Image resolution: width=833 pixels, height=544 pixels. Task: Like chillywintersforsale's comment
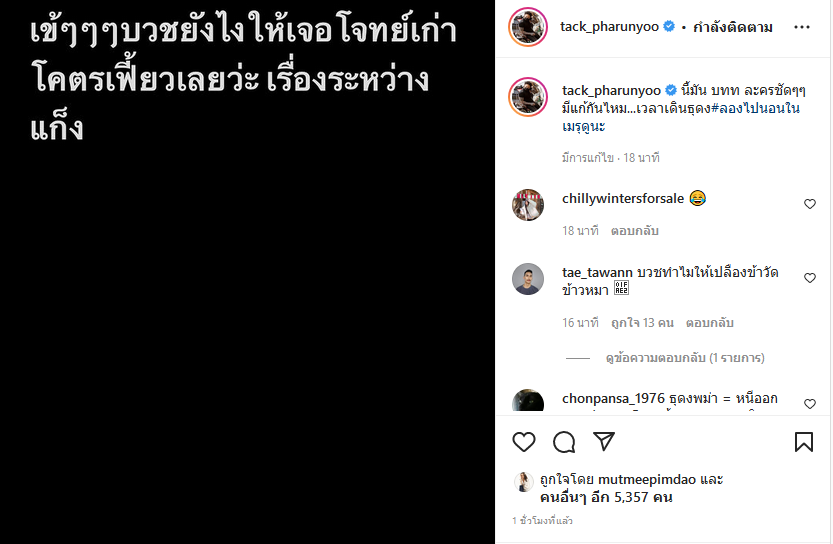coord(810,204)
